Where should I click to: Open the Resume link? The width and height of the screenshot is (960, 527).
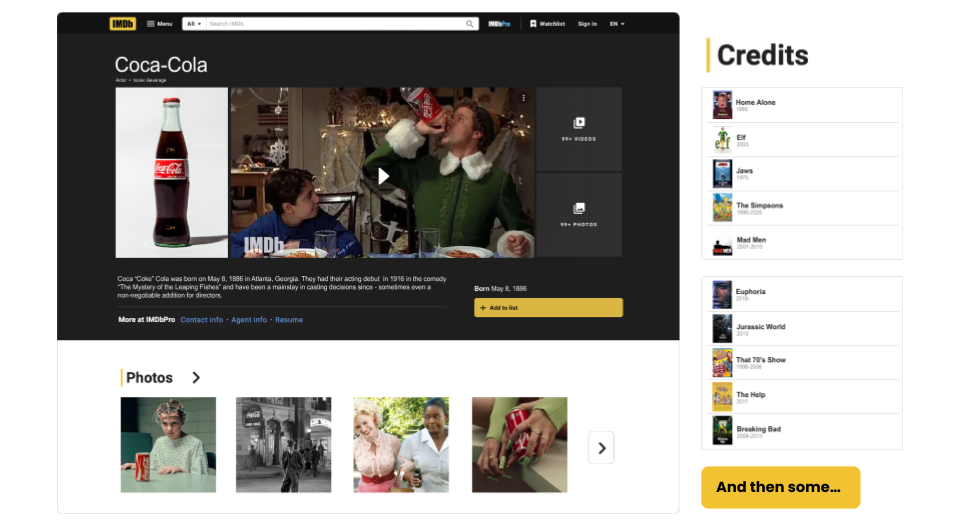289,320
